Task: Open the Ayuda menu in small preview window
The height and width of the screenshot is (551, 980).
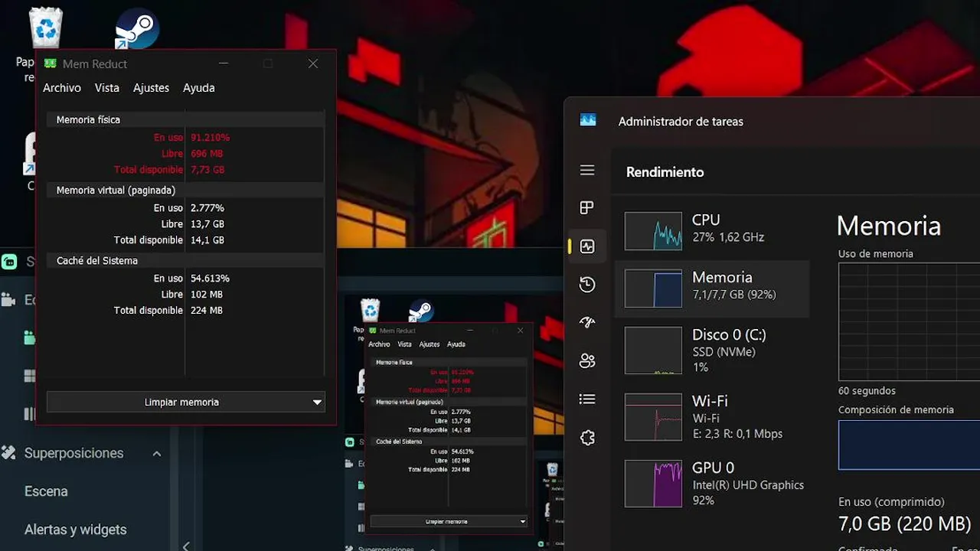Action: (456, 344)
